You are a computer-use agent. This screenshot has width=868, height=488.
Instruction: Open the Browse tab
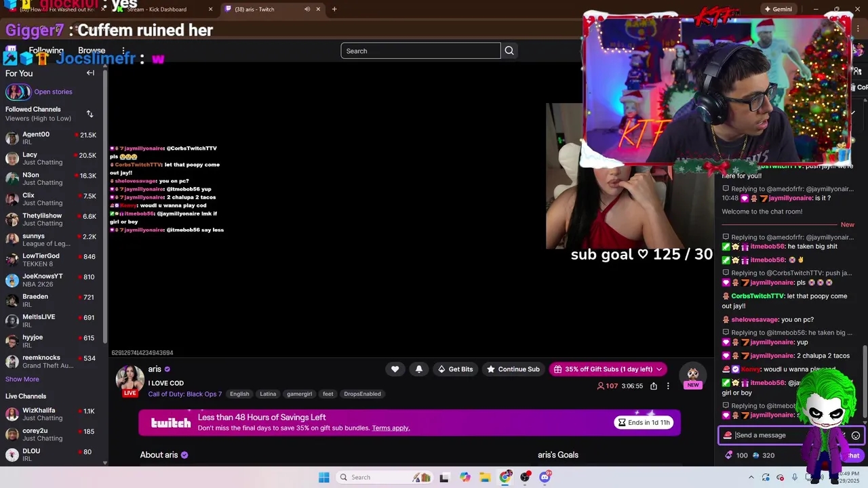click(x=92, y=51)
